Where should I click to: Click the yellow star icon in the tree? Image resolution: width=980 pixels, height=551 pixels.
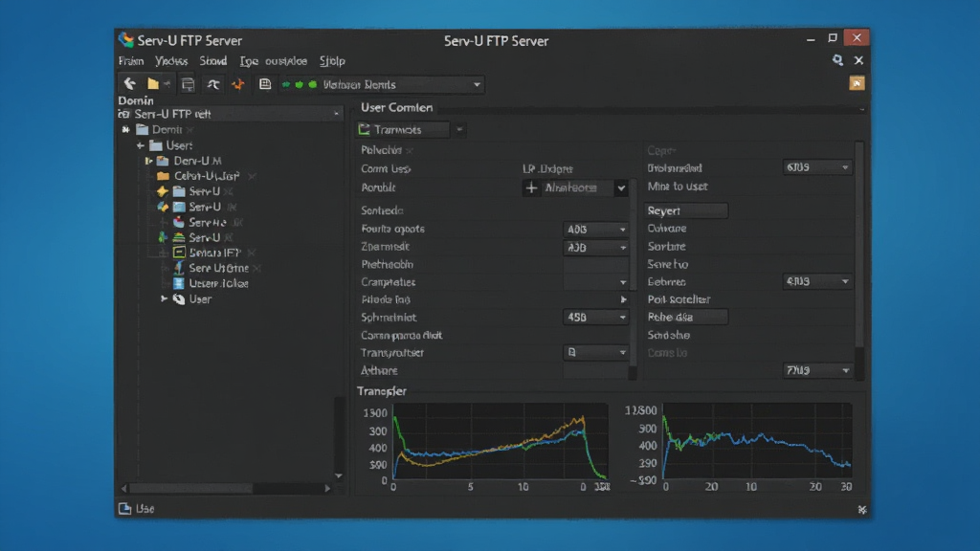tap(162, 191)
